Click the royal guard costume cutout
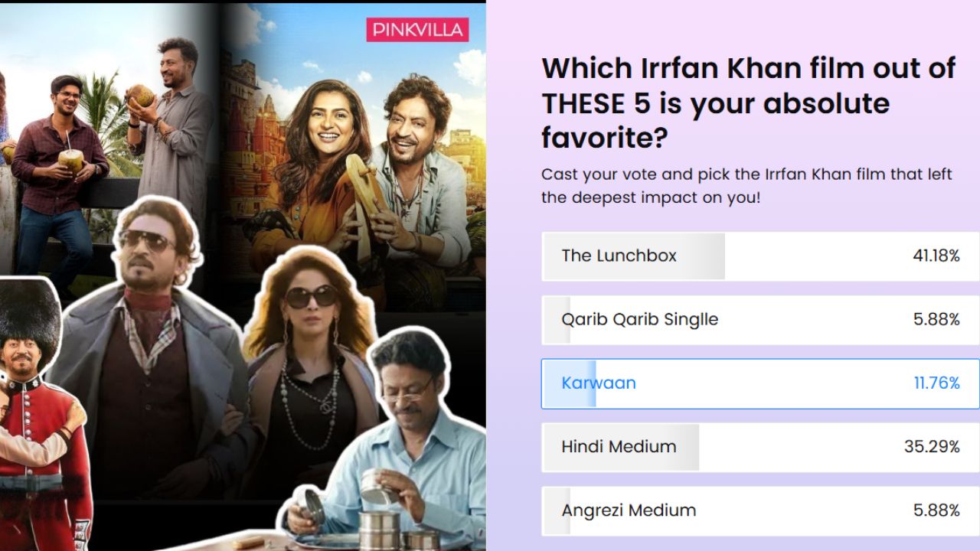 click(42, 413)
